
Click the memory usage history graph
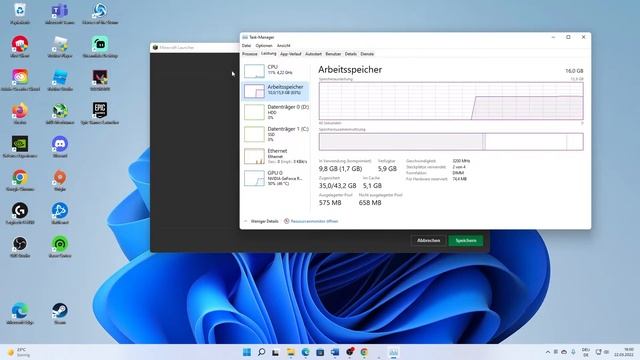pos(451,101)
